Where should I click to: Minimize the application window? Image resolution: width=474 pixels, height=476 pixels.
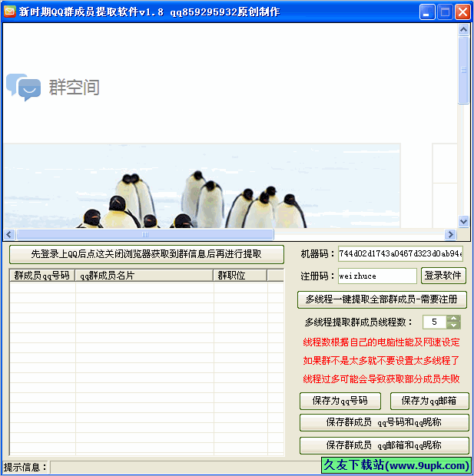(427, 12)
